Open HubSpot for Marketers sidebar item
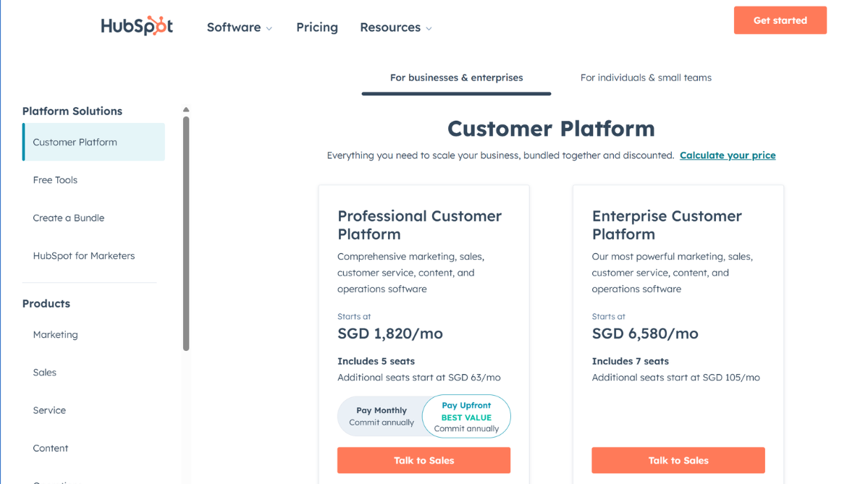The image size is (868, 484). point(83,255)
